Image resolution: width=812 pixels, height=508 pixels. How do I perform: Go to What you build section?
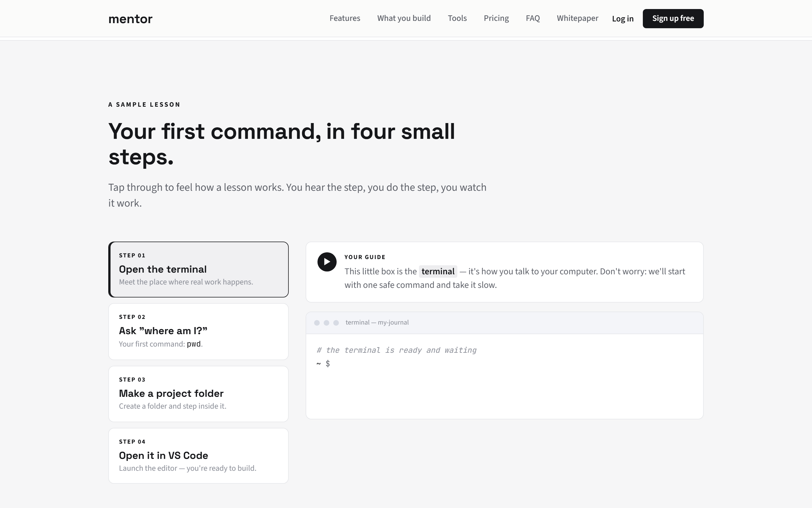tap(404, 18)
